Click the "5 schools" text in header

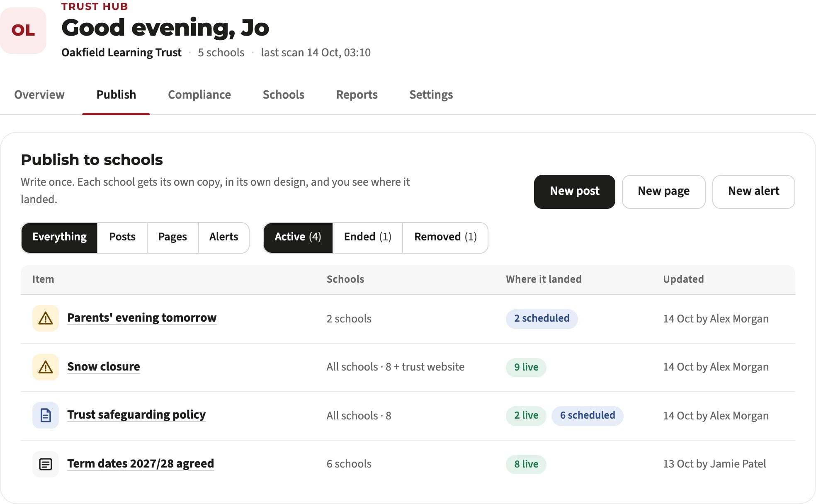pos(221,53)
